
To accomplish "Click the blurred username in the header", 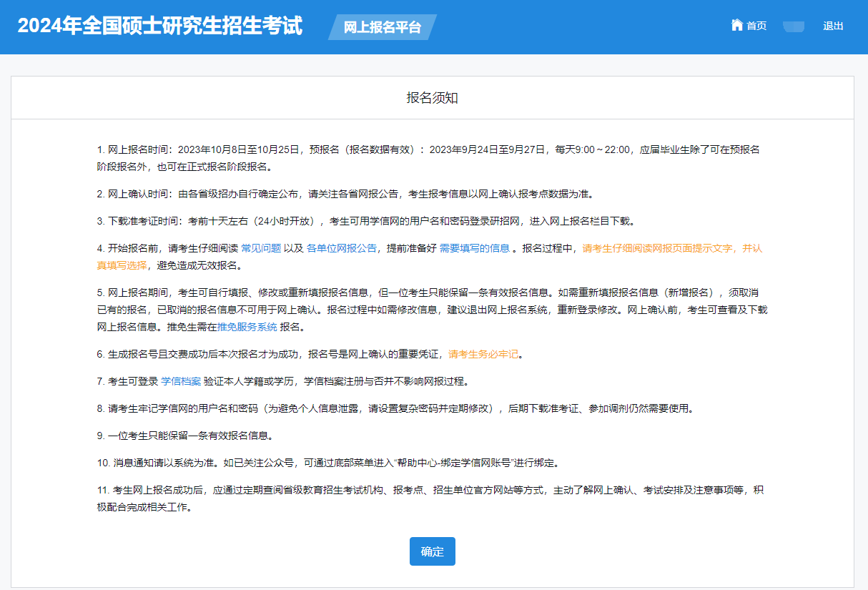I will [794, 26].
